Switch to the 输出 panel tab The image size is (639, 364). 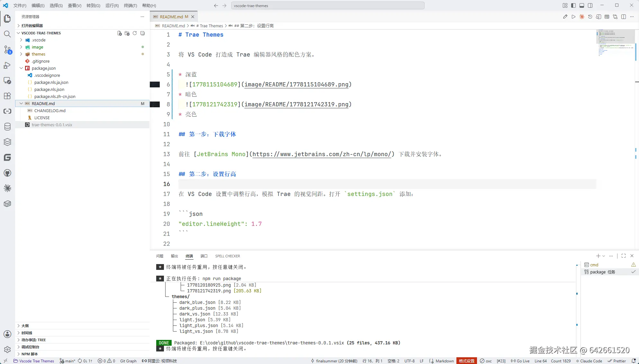175,256
